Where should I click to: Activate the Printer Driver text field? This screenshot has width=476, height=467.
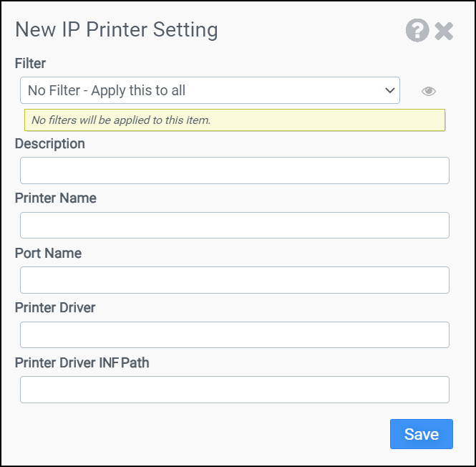[234, 334]
